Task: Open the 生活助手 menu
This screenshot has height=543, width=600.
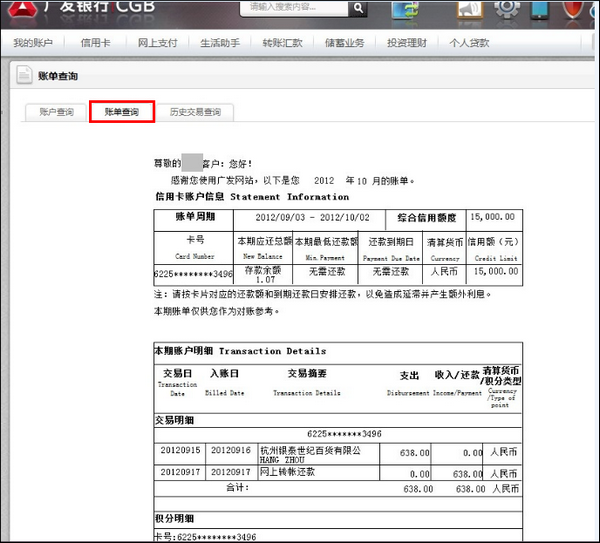Action: click(219, 43)
